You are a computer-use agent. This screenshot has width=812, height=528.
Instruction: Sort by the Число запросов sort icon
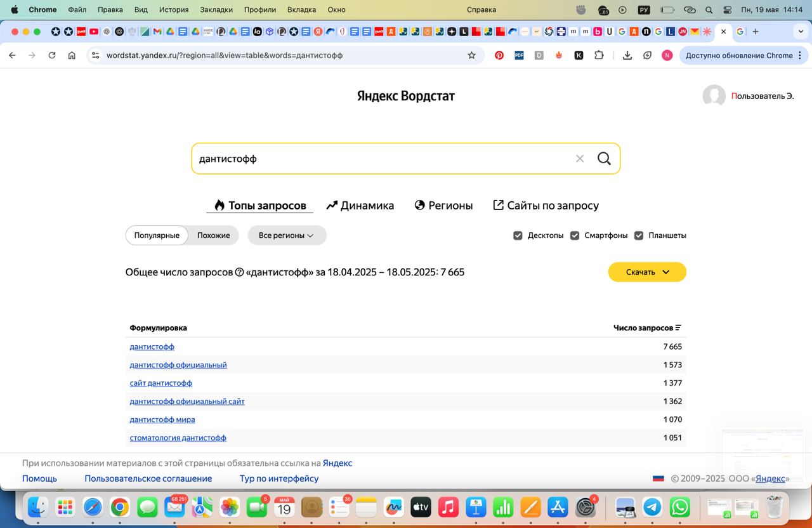point(678,328)
